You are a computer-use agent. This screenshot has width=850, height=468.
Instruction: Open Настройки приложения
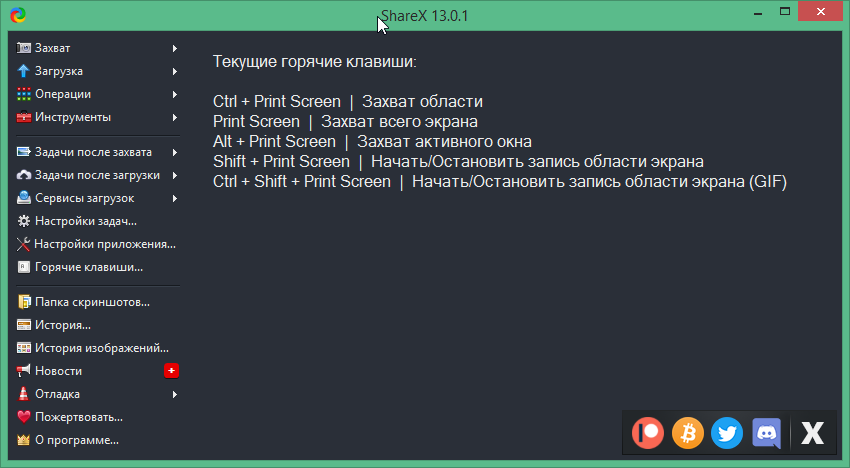[104, 244]
